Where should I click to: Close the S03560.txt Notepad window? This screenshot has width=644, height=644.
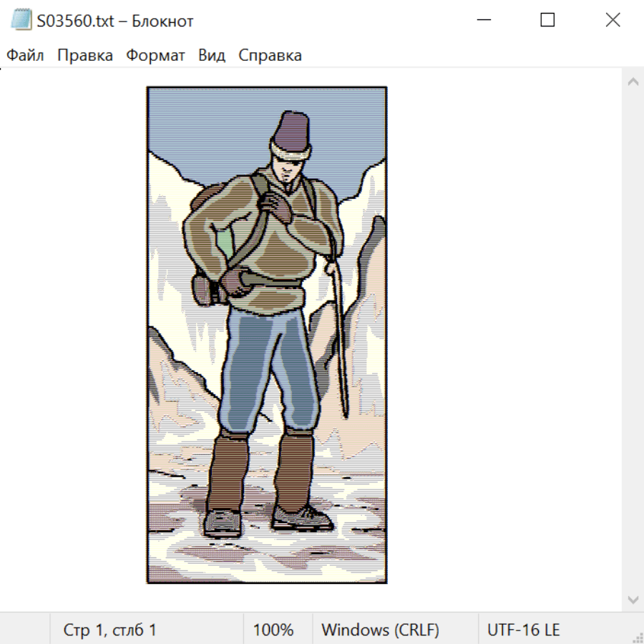613,21
